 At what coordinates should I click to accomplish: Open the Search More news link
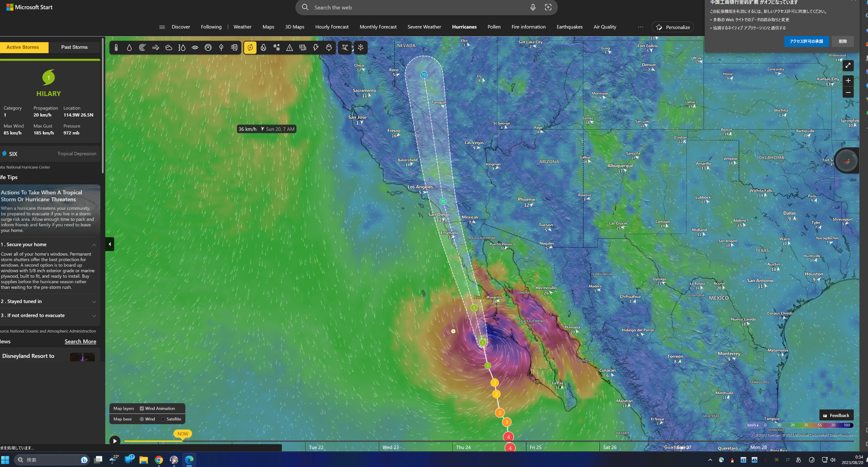[x=80, y=342]
